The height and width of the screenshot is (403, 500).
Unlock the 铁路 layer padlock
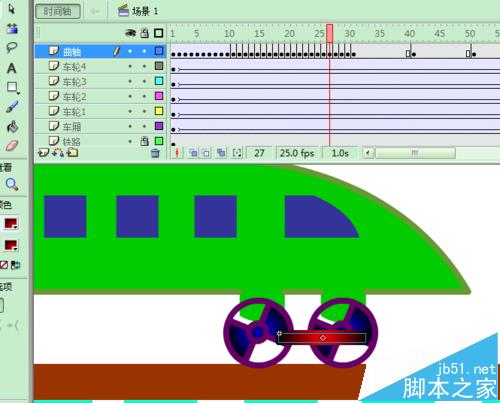(x=144, y=141)
